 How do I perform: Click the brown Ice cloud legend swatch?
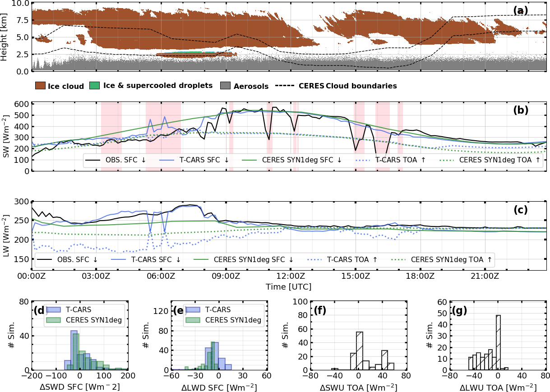click(40, 86)
